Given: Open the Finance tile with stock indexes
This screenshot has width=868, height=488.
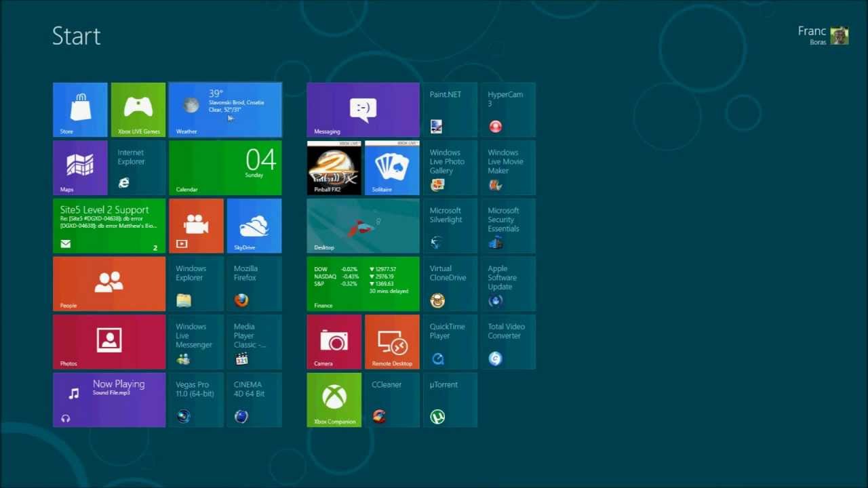Looking at the screenshot, I should (363, 284).
